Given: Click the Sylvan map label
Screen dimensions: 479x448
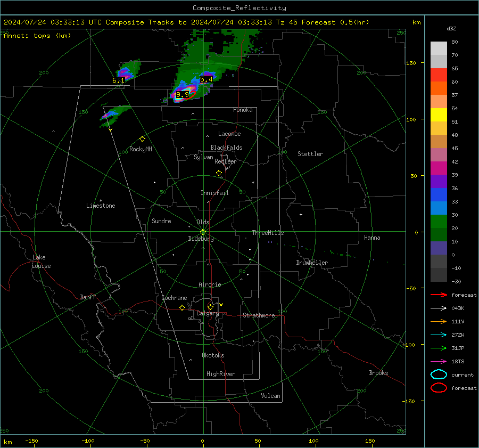Looking at the screenshot, I should 203,157.
